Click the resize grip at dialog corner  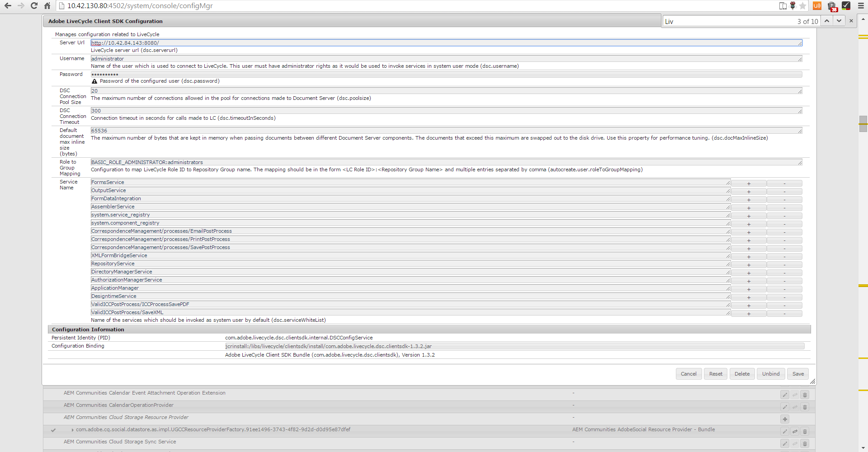812,381
